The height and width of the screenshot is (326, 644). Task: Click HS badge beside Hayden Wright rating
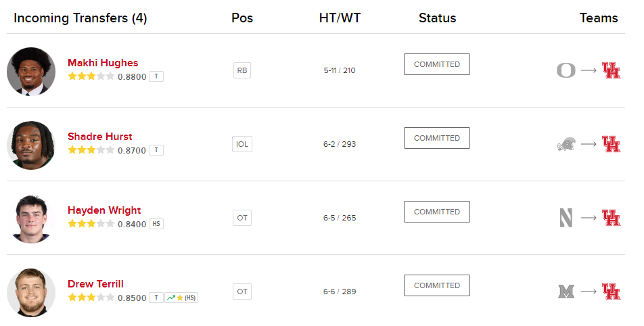156,224
